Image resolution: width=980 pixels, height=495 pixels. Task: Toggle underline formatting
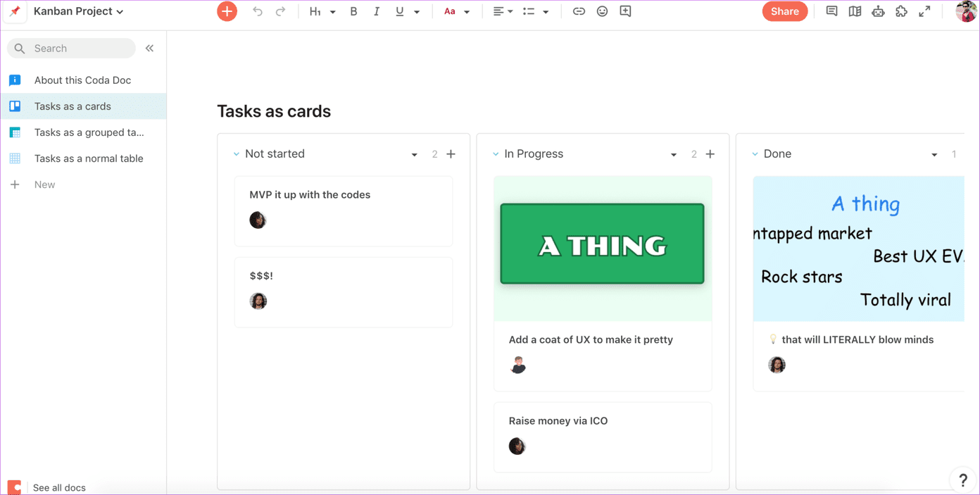click(x=400, y=11)
